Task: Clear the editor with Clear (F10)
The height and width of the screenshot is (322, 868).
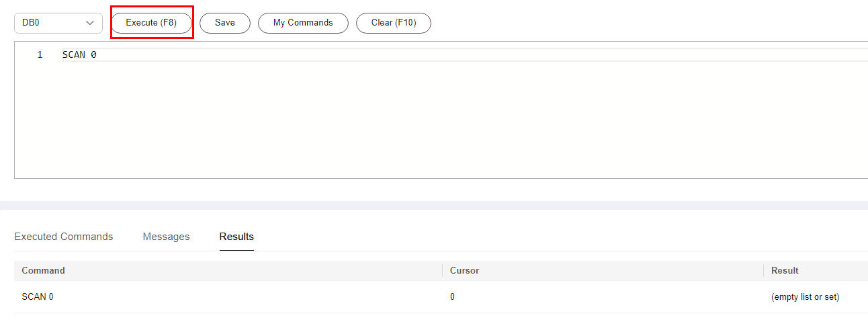Action: click(393, 23)
